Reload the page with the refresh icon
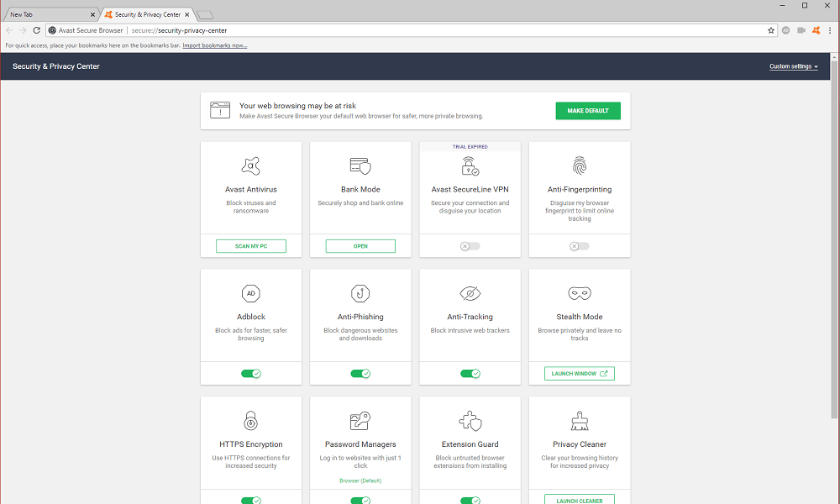 (x=36, y=30)
